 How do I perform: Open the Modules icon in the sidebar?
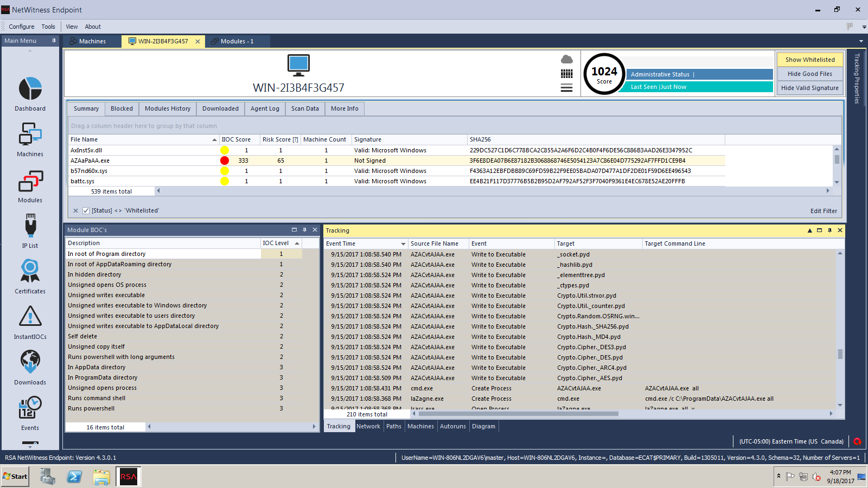pos(30,181)
